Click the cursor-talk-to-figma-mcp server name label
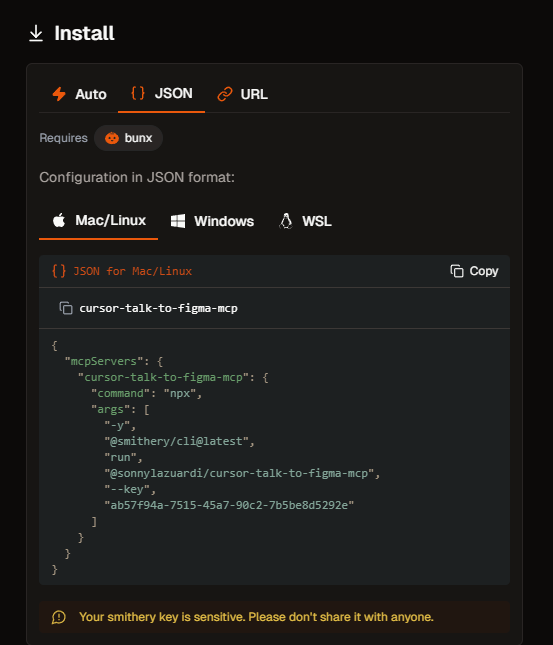 pos(158,308)
